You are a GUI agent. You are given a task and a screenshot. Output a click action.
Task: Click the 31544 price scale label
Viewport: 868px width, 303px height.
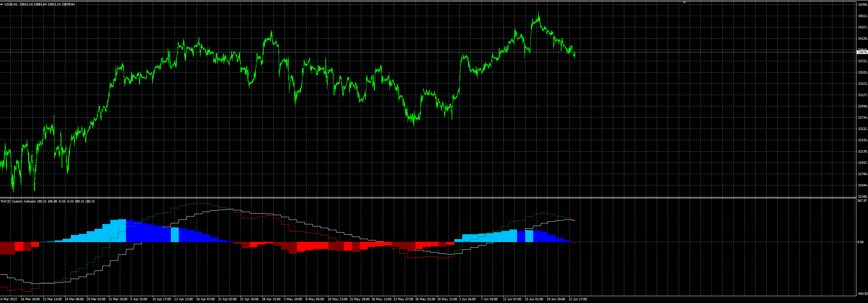pyautogui.click(x=863, y=185)
